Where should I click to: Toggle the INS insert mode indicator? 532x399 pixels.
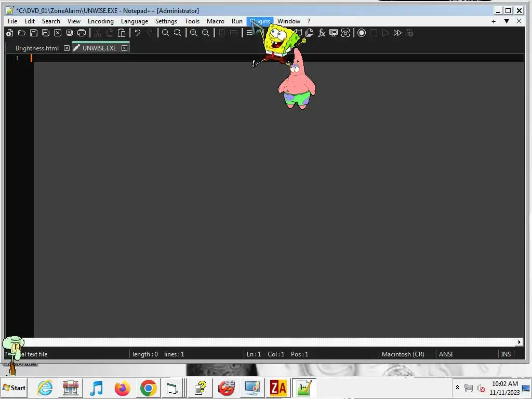tap(506, 354)
